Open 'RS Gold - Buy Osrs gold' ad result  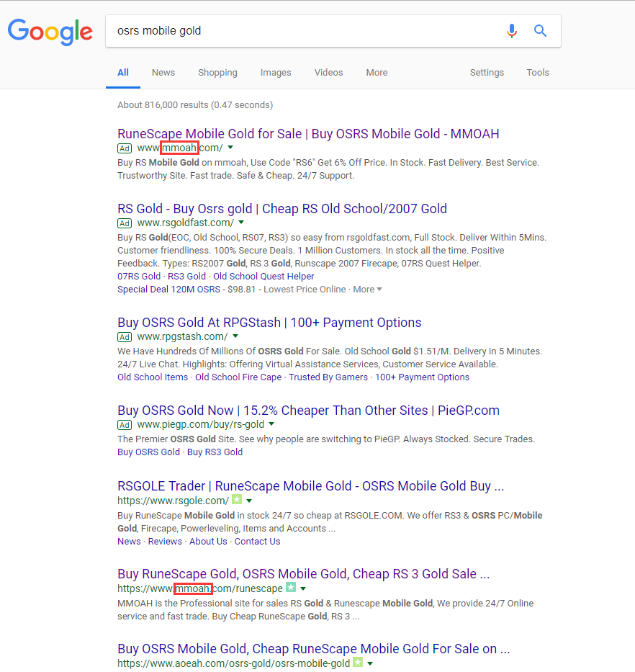pyautogui.click(x=282, y=209)
